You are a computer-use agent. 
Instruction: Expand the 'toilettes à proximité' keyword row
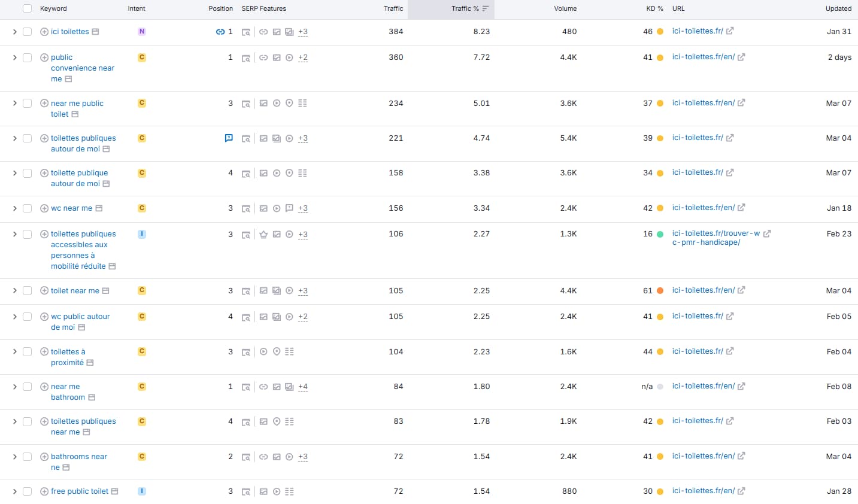pos(14,352)
